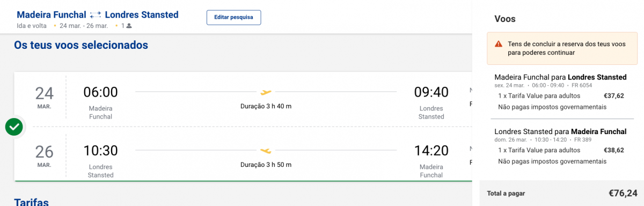Click the passenger count person icon

pos(129,26)
